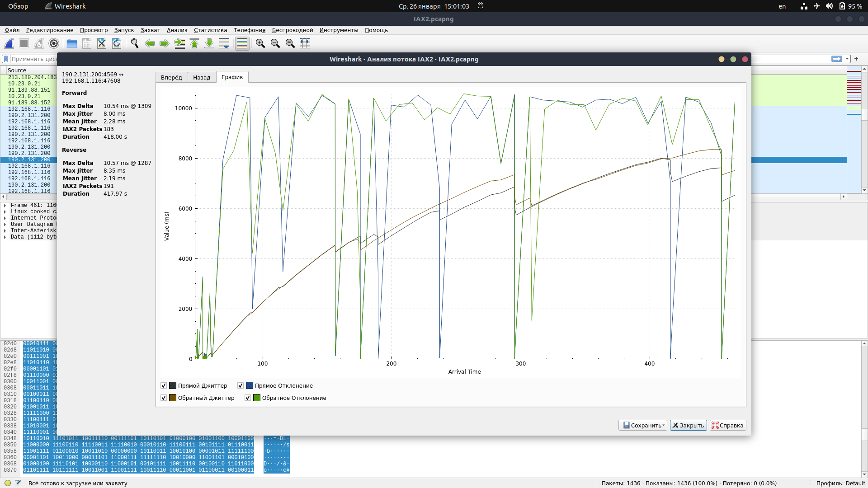
Task: Expand the Data (1112 bytes) row
Action: click(x=5, y=237)
